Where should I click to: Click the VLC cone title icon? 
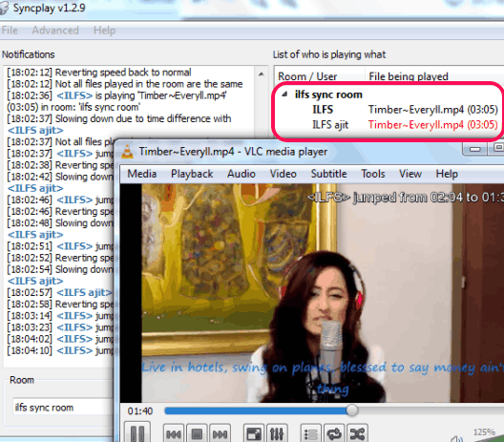click(128, 152)
